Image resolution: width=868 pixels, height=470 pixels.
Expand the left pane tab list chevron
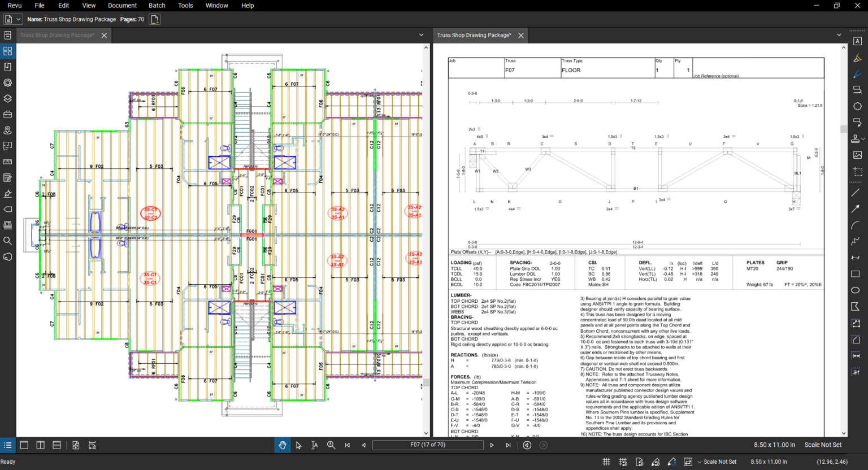click(x=421, y=35)
